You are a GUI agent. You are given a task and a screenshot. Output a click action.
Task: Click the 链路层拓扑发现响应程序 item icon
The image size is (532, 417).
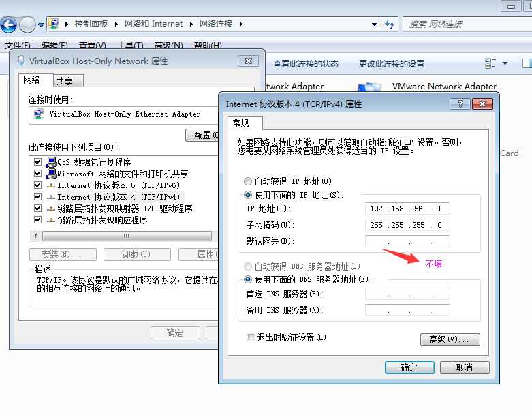coord(51,220)
